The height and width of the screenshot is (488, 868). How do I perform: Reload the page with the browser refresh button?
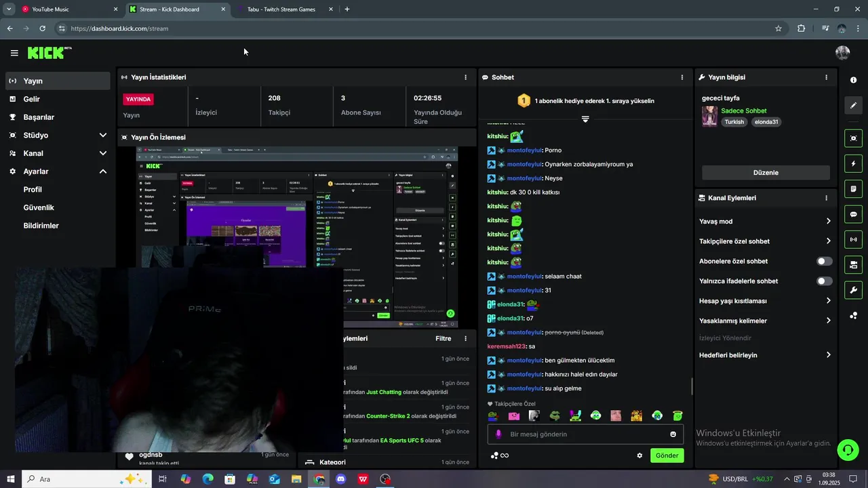point(42,28)
